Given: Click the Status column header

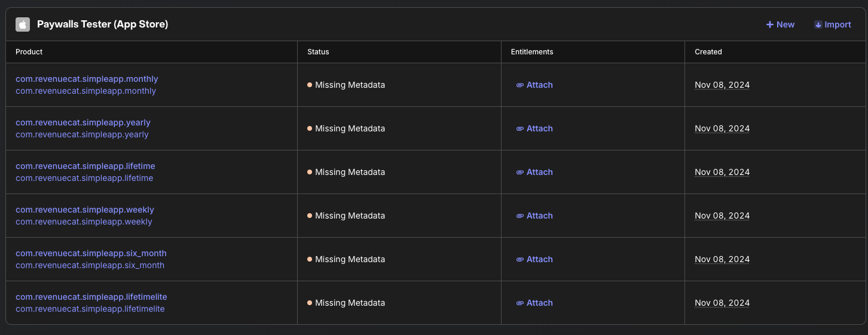Looking at the screenshot, I should pyautogui.click(x=318, y=52).
